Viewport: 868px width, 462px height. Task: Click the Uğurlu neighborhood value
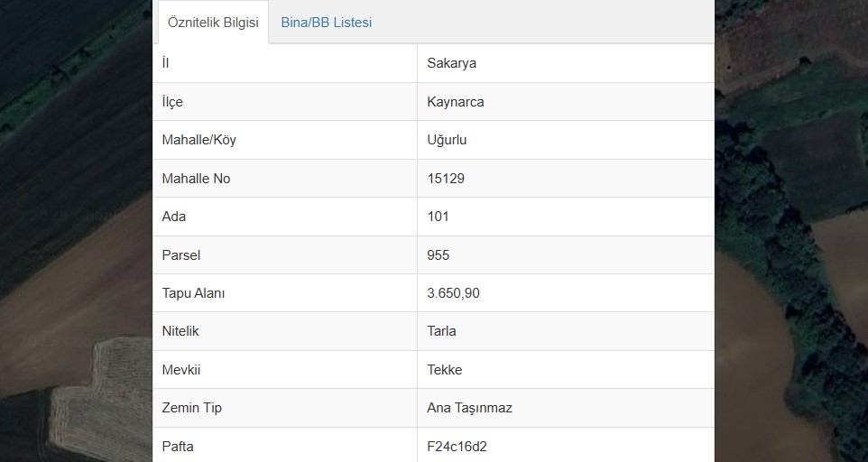(x=446, y=140)
